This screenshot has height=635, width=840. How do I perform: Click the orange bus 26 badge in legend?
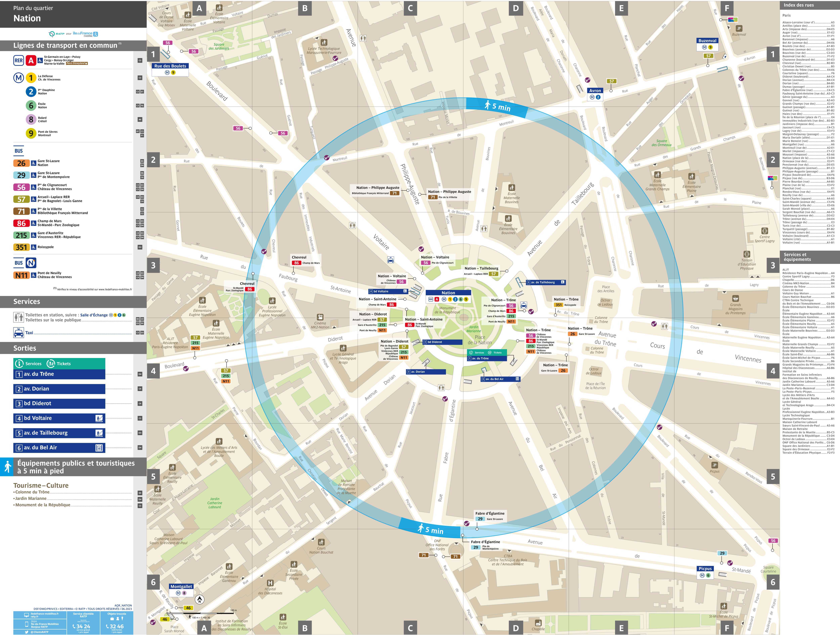tap(21, 163)
